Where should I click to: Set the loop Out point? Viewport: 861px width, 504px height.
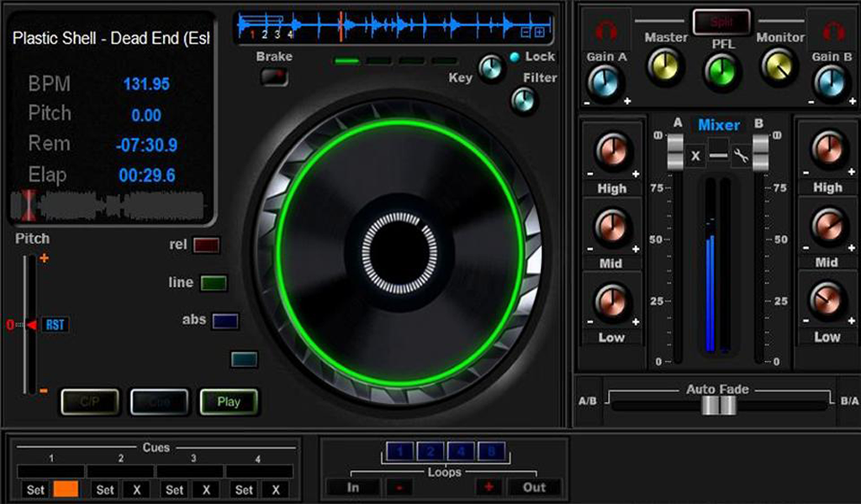(x=536, y=487)
